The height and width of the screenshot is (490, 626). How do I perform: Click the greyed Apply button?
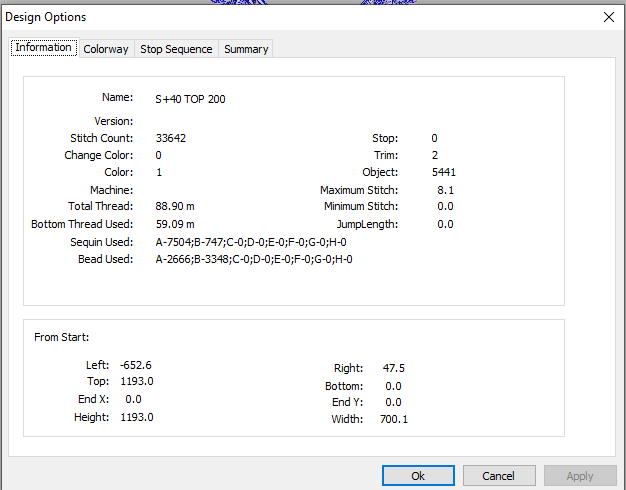click(580, 476)
